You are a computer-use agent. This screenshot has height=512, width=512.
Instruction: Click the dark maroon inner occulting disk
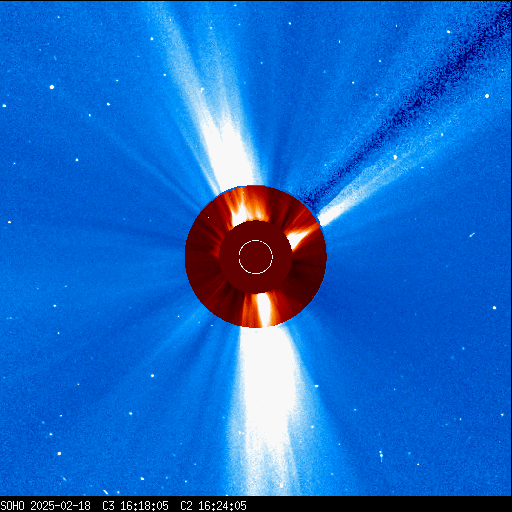pyautogui.click(x=256, y=257)
